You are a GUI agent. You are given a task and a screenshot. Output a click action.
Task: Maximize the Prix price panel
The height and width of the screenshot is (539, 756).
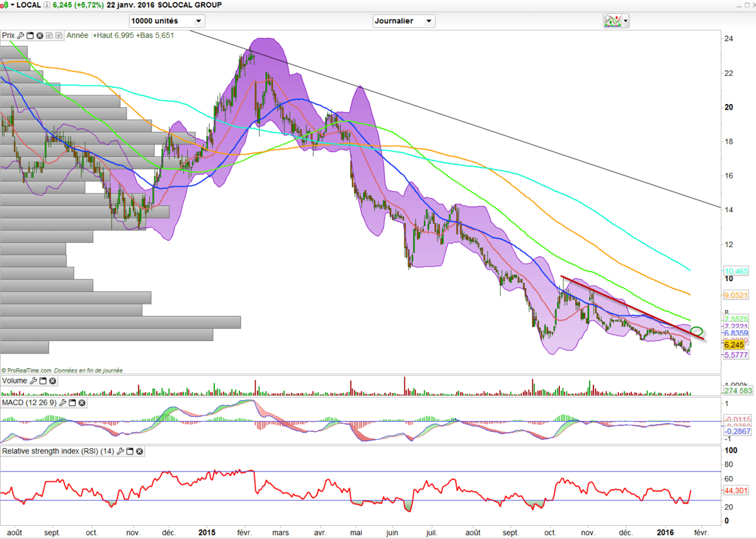pos(30,35)
